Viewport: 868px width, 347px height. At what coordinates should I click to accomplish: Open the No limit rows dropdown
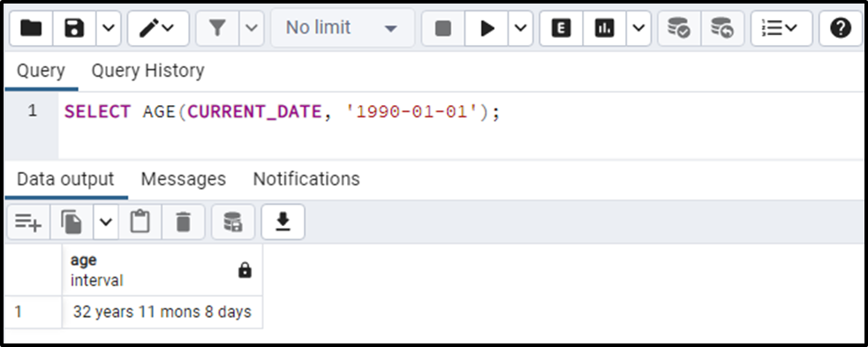(x=342, y=27)
